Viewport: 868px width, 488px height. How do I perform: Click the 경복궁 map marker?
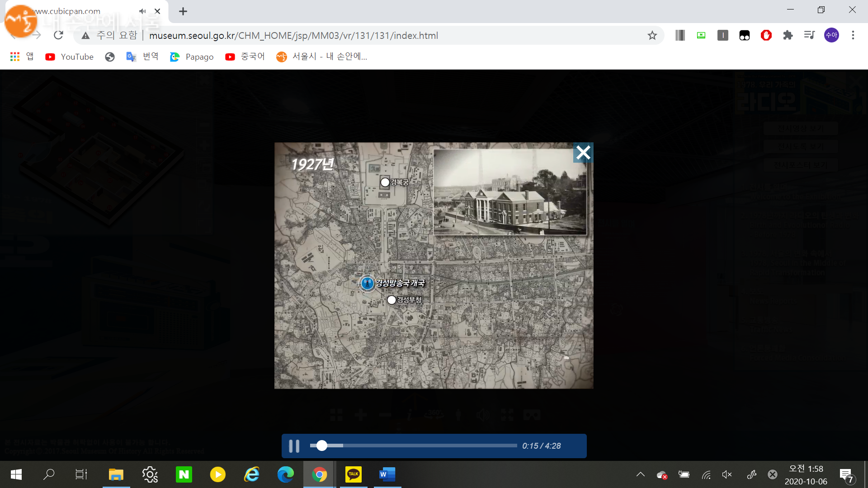coord(385,183)
